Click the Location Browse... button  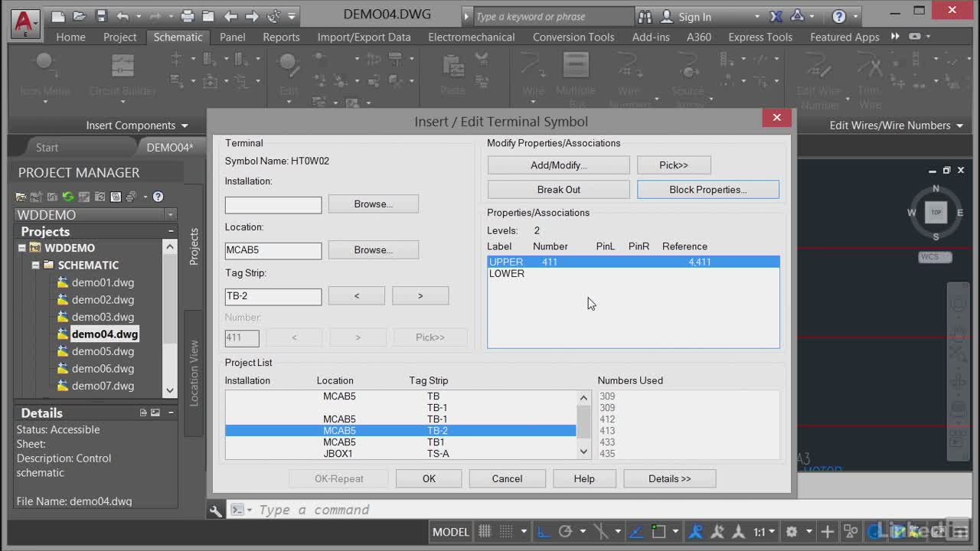click(373, 249)
